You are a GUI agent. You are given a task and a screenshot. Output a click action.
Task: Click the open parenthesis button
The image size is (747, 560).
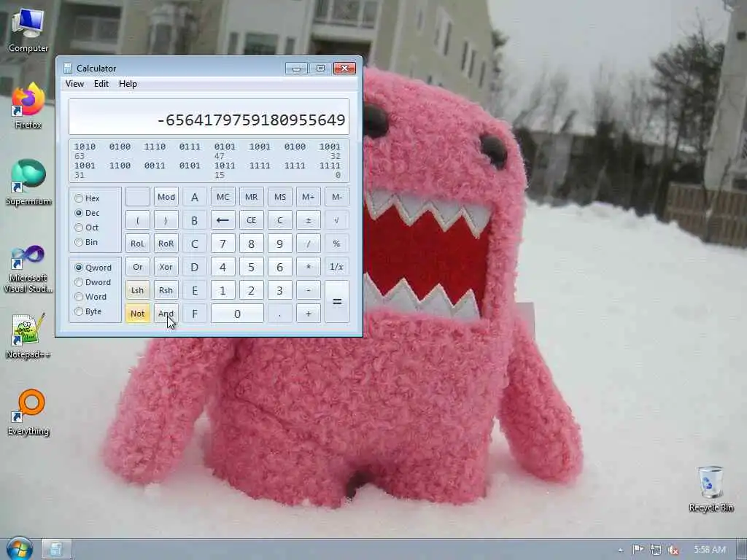[138, 220]
